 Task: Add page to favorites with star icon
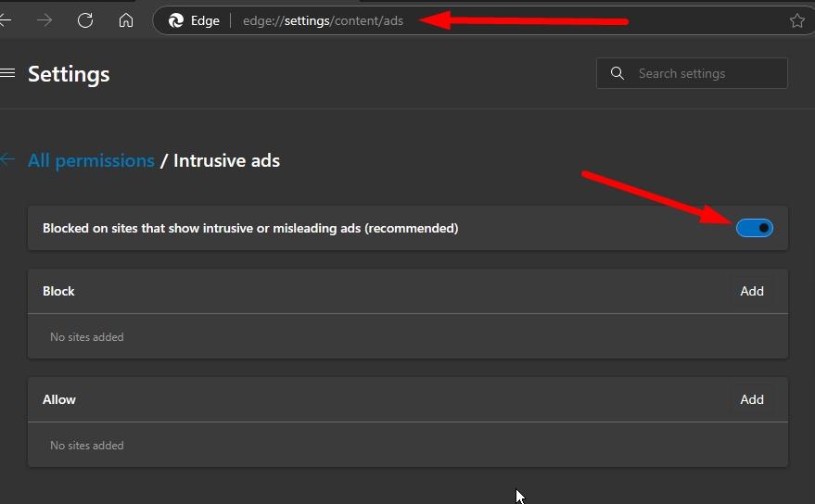coord(796,20)
